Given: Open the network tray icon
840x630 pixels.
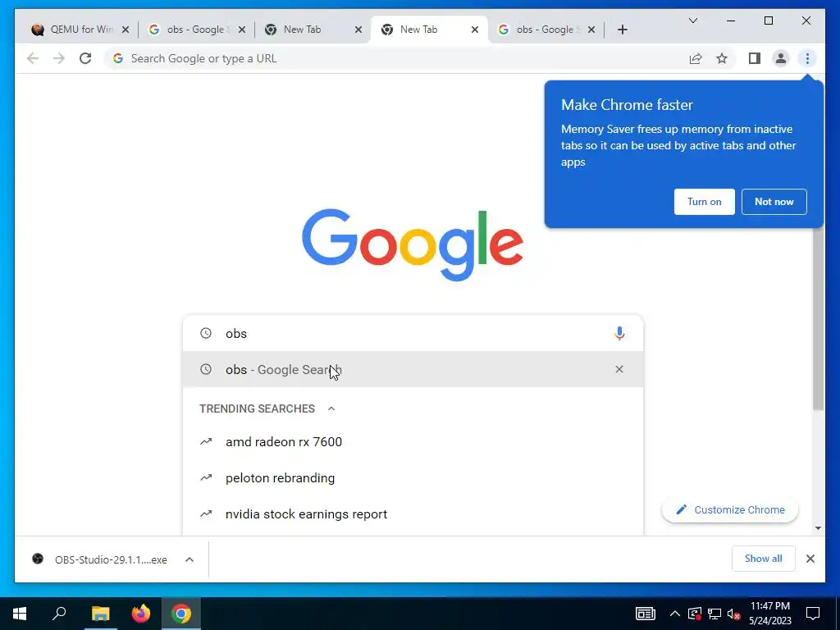Looking at the screenshot, I should click(714, 614).
